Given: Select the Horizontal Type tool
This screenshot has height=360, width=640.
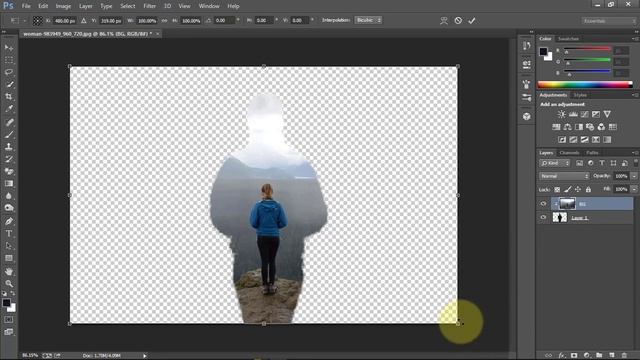Looking at the screenshot, I should 9,233.
